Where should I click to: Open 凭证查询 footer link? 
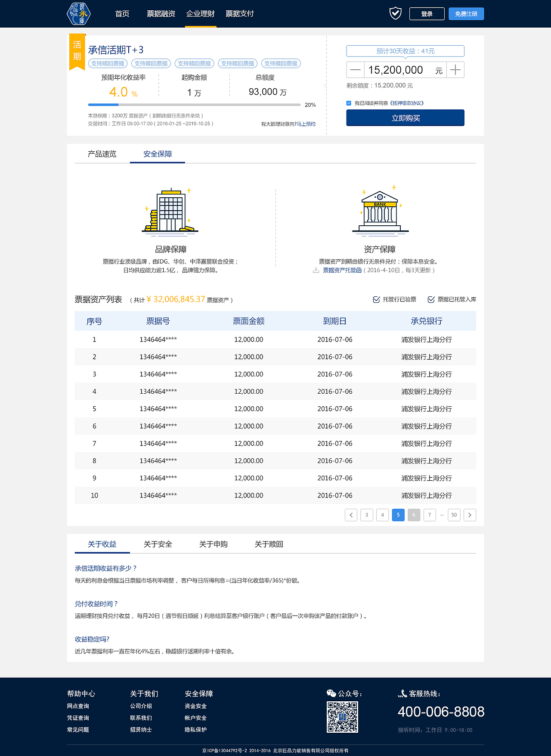(x=78, y=718)
